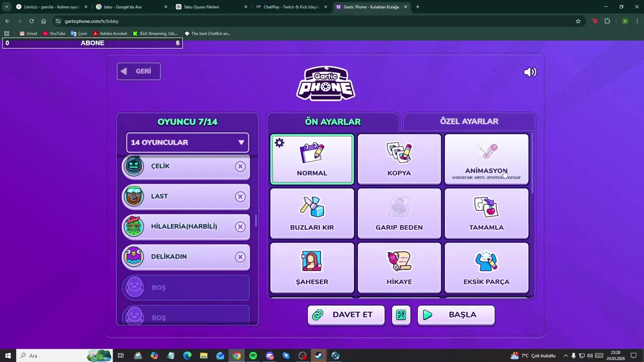Image resolution: width=644 pixels, height=362 pixels.
Task: Kick HİLALERİA(HARBİLİ) using the X icon
Action: [x=240, y=227]
